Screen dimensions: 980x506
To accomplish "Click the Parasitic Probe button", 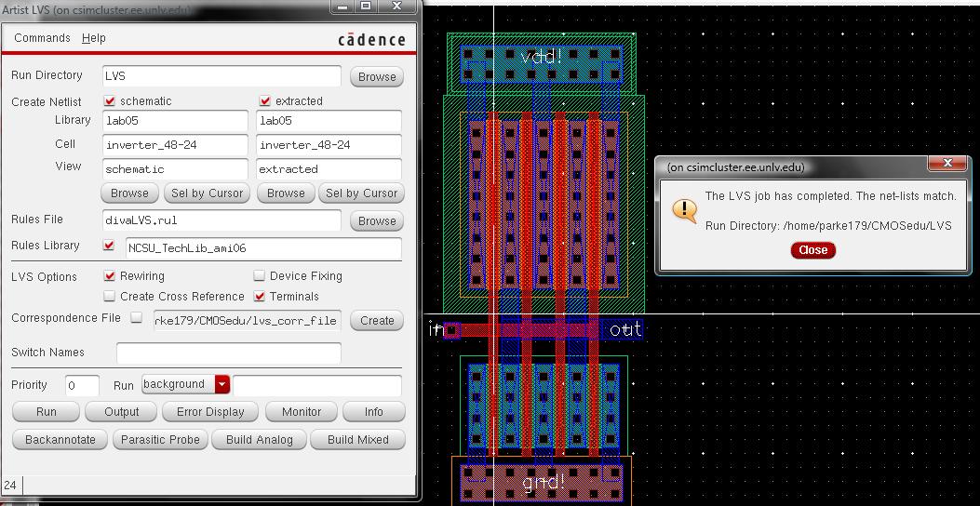I will pyautogui.click(x=160, y=440).
